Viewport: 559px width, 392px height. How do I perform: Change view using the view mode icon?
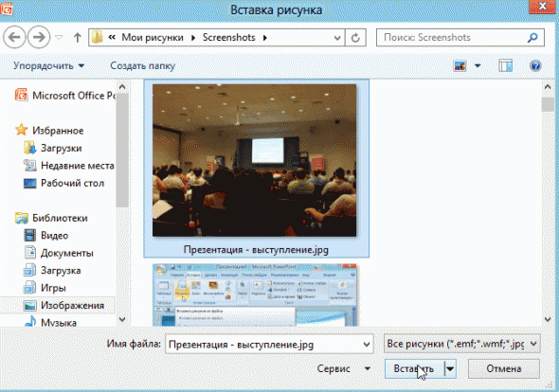(x=460, y=66)
